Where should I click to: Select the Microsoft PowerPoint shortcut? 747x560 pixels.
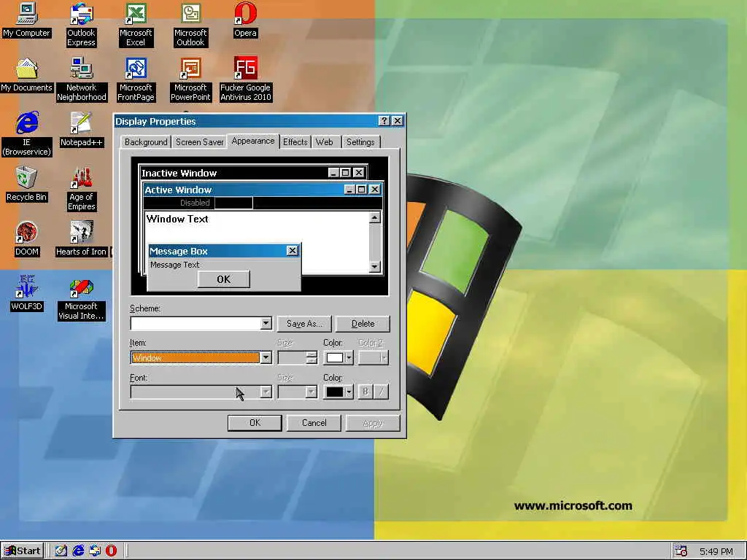click(190, 79)
